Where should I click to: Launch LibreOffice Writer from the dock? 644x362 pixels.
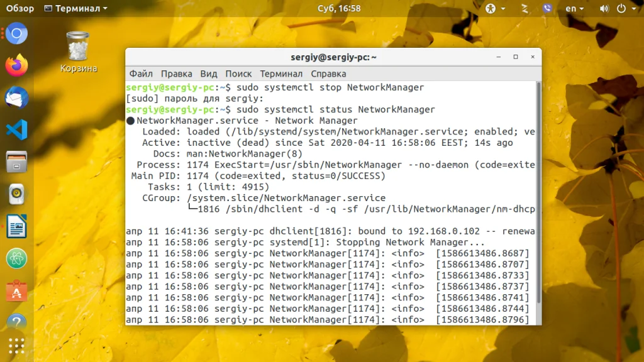coord(16,226)
